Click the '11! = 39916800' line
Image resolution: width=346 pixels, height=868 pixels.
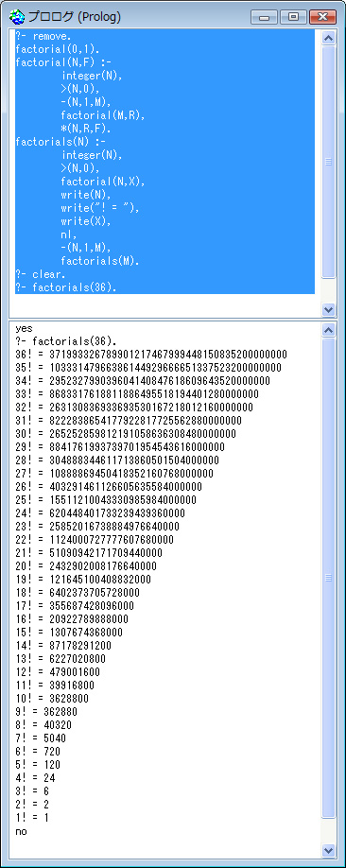coord(56,686)
